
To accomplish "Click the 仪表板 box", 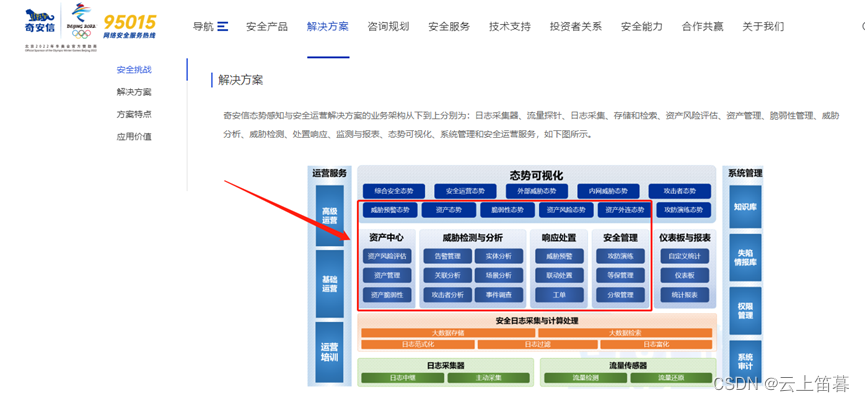I will coord(685,275).
